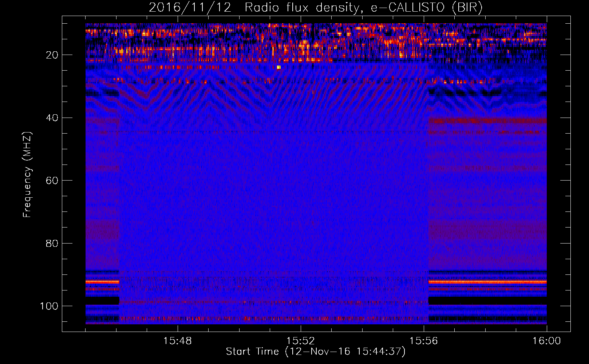Select the 15:56 time tick label
Image resolution: width=589 pixels, height=364 pixels.
point(423,341)
